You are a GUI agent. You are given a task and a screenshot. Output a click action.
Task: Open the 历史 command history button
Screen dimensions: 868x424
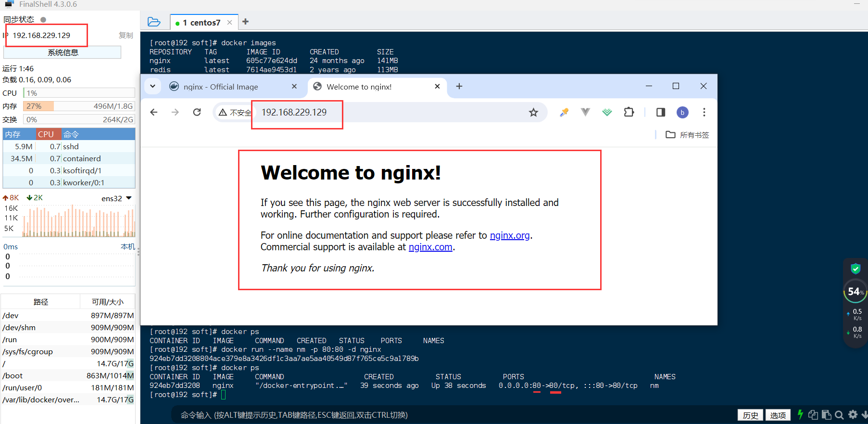pos(750,415)
